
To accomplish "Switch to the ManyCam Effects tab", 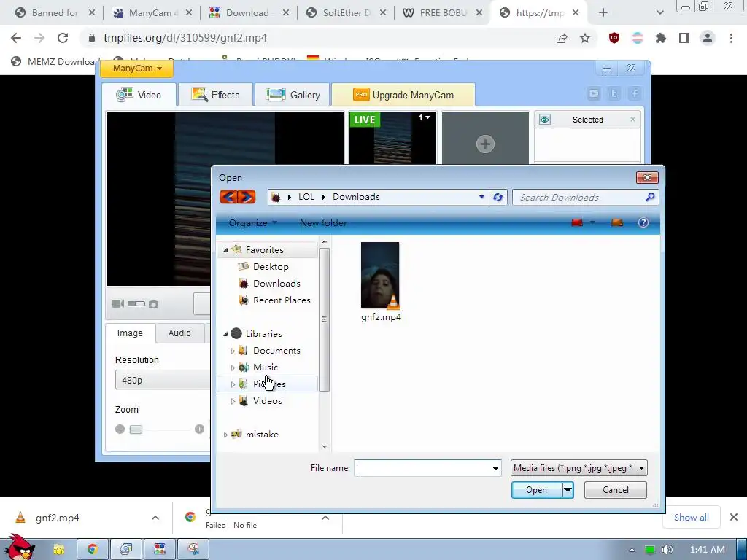I will click(216, 95).
